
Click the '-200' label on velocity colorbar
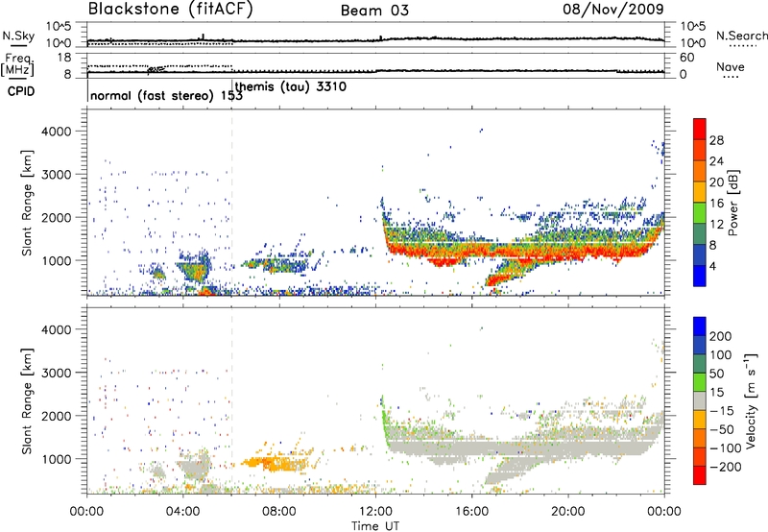coord(726,467)
